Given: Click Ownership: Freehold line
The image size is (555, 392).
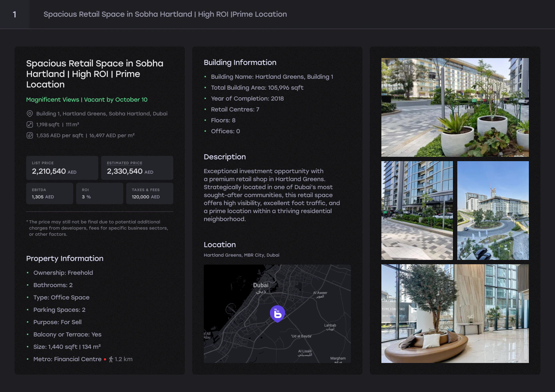Looking at the screenshot, I should (x=63, y=273).
